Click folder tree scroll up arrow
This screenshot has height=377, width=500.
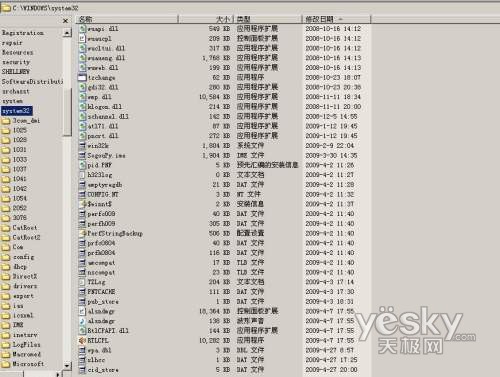click(x=67, y=33)
